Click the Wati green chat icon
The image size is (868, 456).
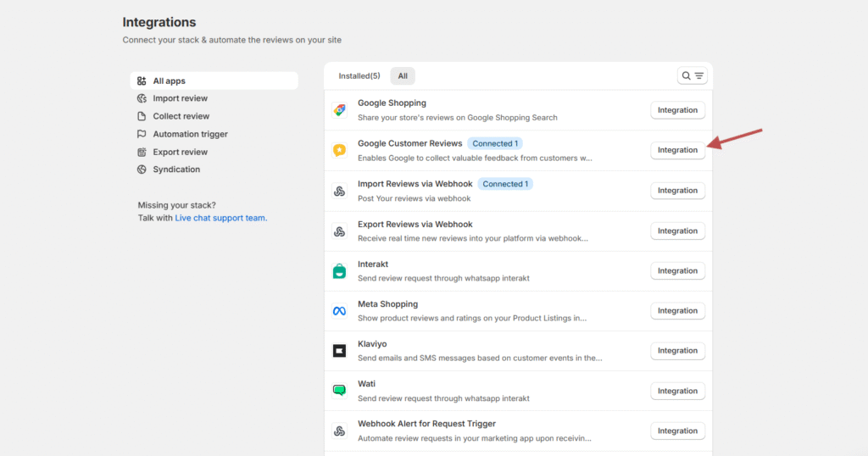pyautogui.click(x=339, y=391)
